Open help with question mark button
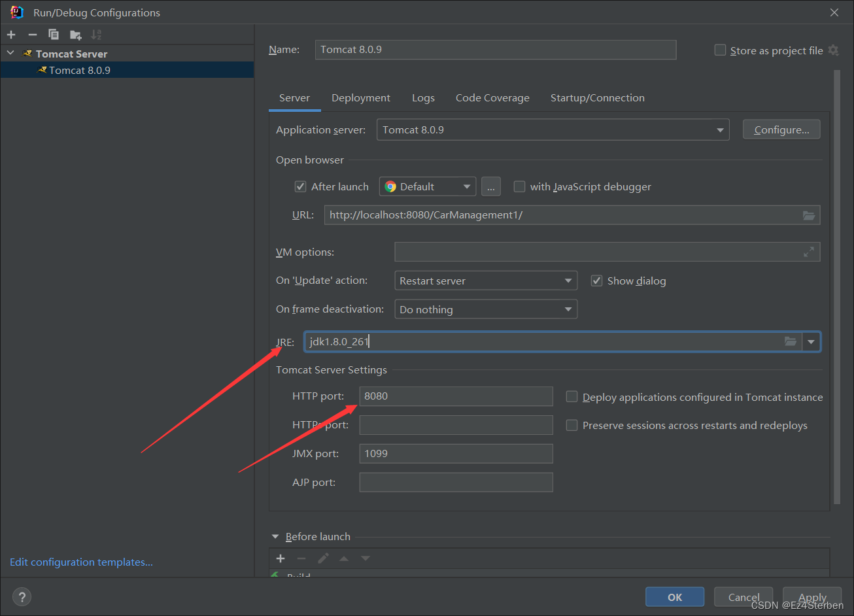 (22, 597)
